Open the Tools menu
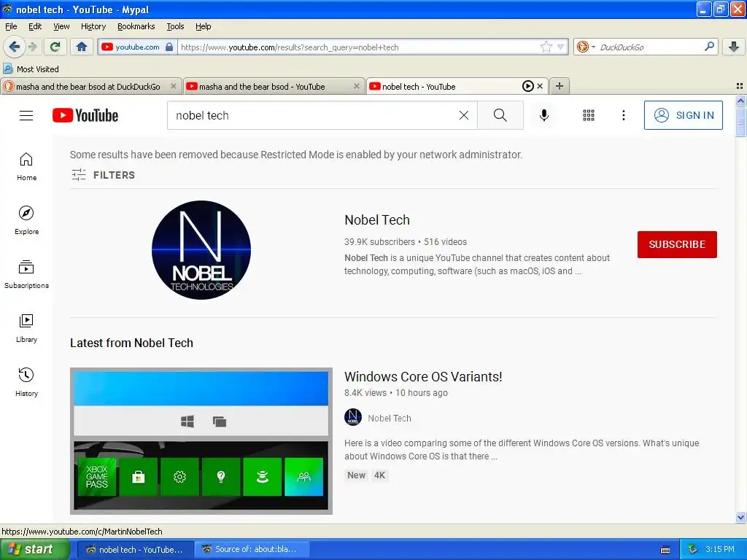 [175, 26]
